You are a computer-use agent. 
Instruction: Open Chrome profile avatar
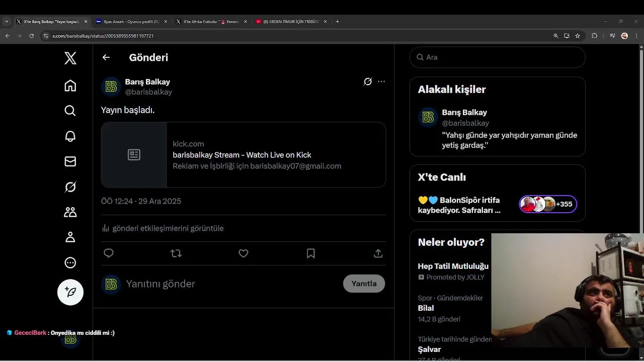coord(624,36)
